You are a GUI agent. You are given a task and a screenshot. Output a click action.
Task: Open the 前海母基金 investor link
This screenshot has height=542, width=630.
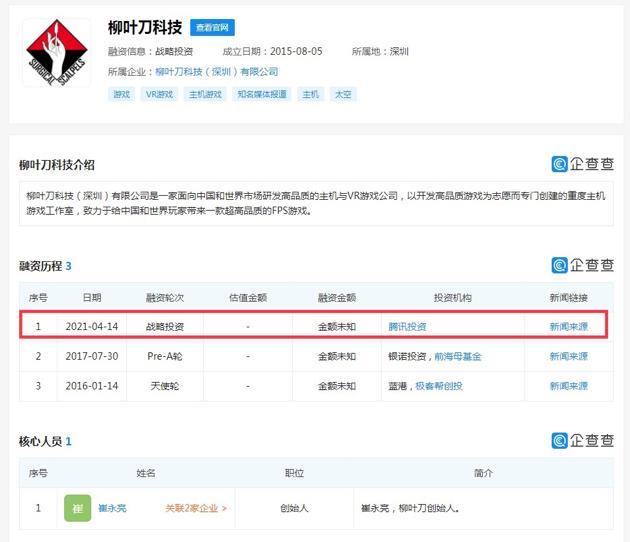[458, 356]
